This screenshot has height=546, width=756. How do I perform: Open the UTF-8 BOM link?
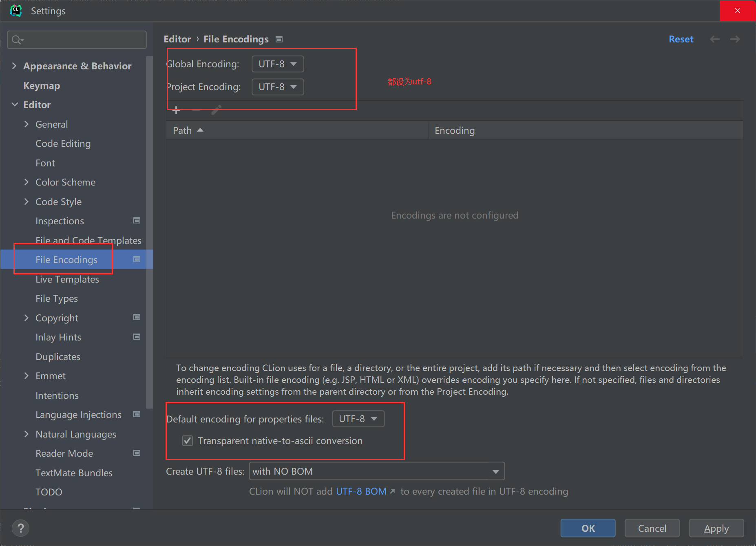click(x=361, y=491)
